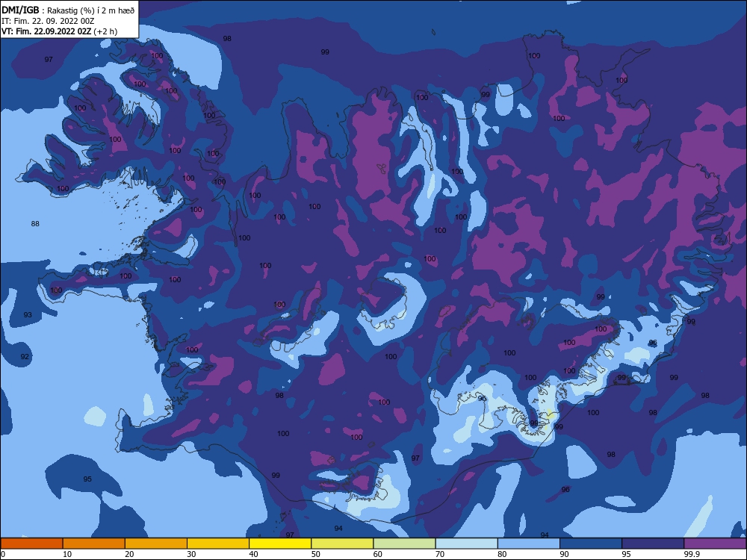The image size is (747, 560).
Task: Click the 0–10 dark orange legend swatch
Action: pos(31,544)
